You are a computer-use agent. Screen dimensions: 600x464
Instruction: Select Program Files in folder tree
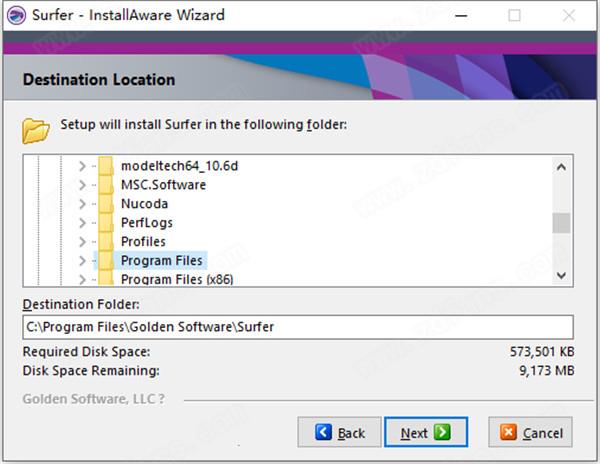(161, 260)
